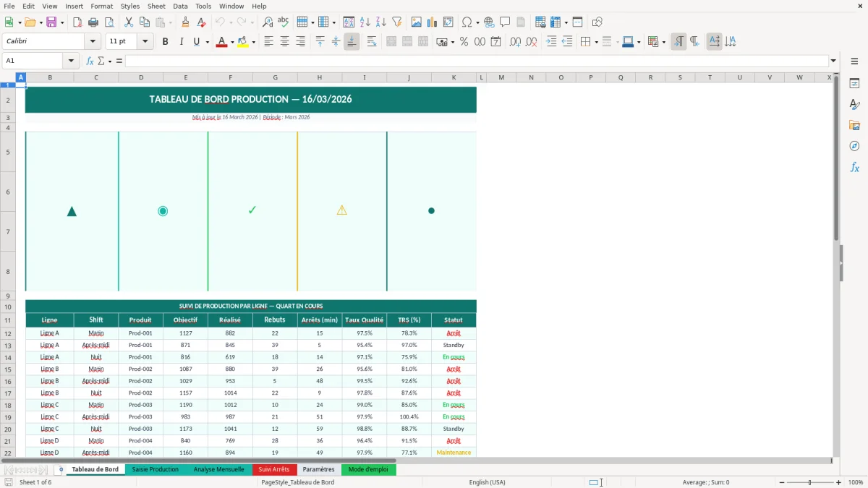Open the Sum function dropdown arrow
868x488 pixels.
point(110,61)
